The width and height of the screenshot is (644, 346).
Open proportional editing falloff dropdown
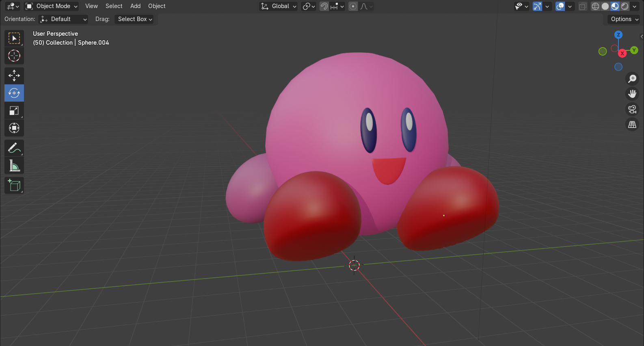pyautogui.click(x=366, y=6)
